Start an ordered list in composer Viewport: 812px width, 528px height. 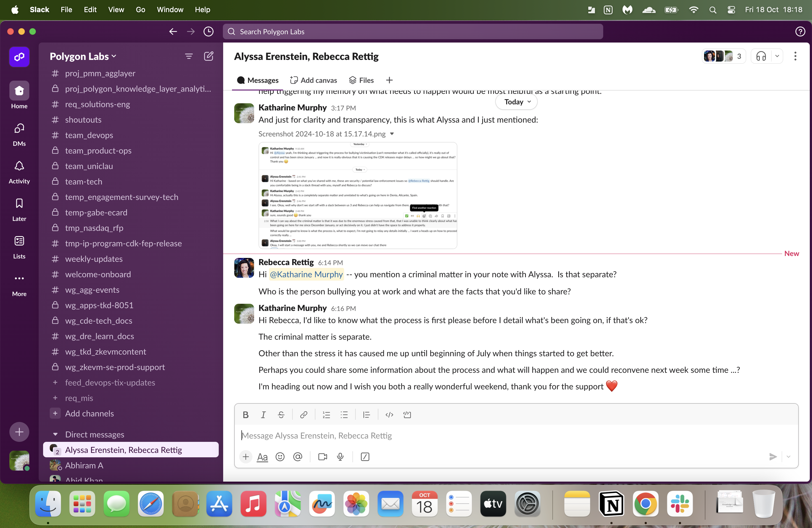[x=326, y=415]
